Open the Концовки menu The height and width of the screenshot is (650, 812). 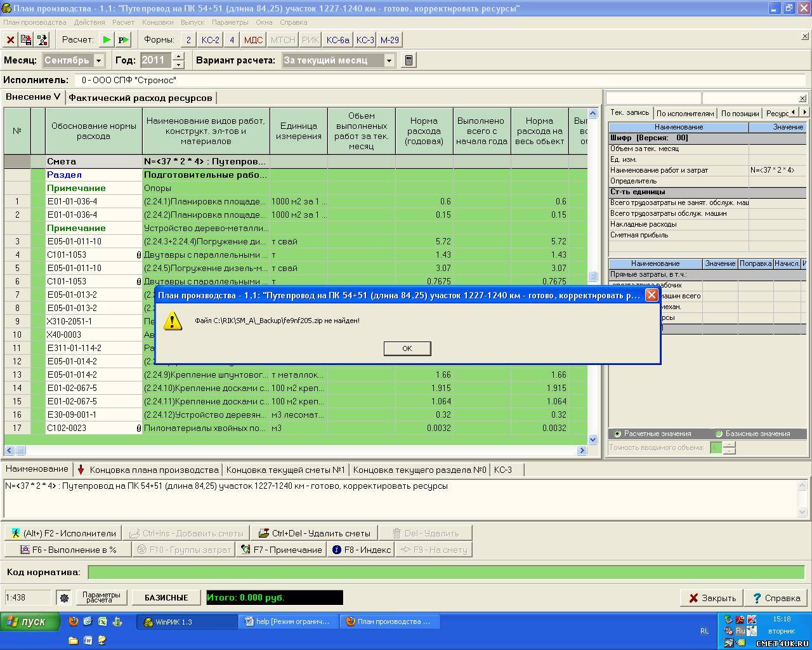click(157, 22)
